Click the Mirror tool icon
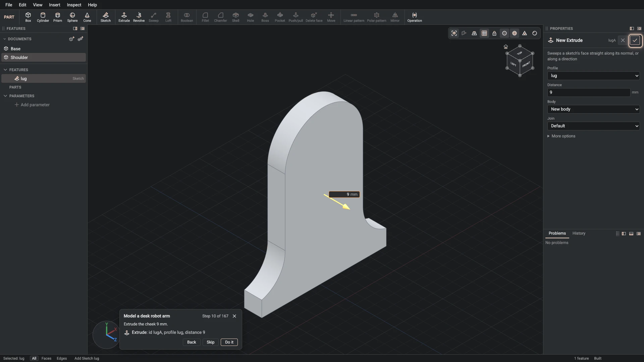 (x=395, y=17)
